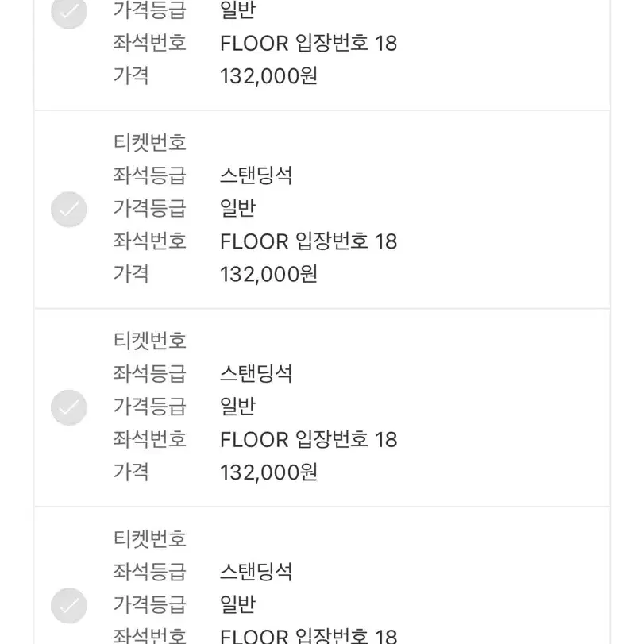Click 일반 price grade in the bottom ticket
The height and width of the screenshot is (644, 644).
[237, 604]
